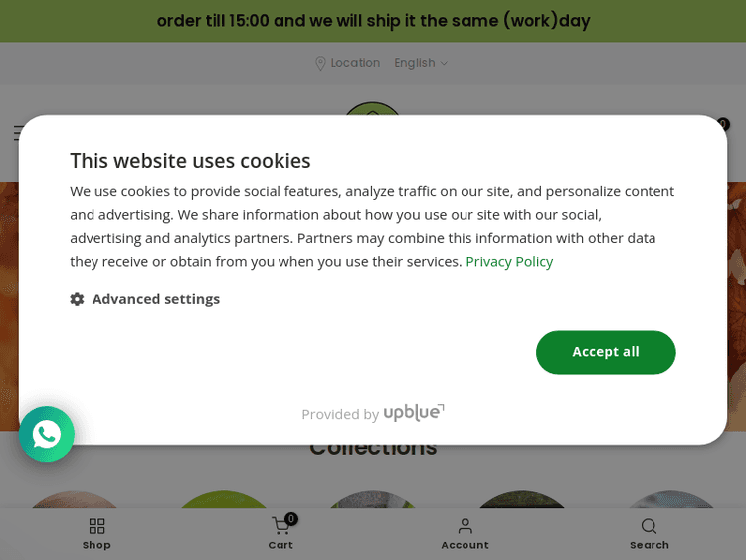Tap the Search magnifier icon
Viewport: 746px width, 560px height.
[x=649, y=527]
